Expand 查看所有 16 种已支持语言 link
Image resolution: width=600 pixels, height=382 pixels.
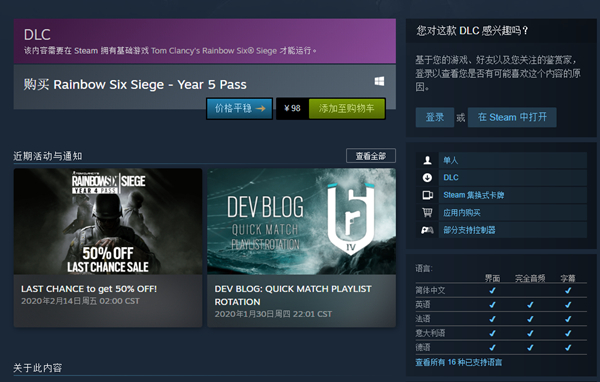click(458, 362)
